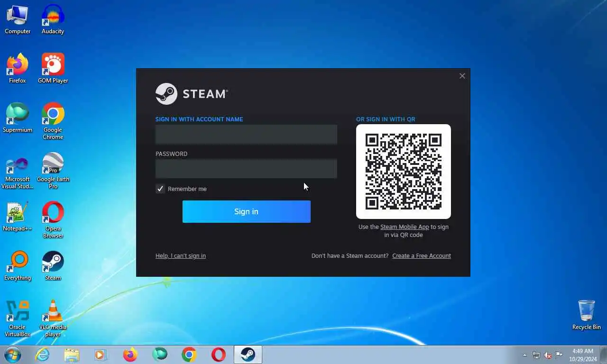The image size is (607, 364).
Task: Launch Supermium from the taskbar
Action: [x=159, y=355]
